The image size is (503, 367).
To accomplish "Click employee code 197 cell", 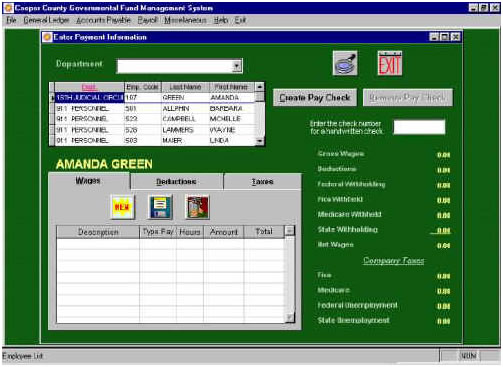I will tap(143, 98).
